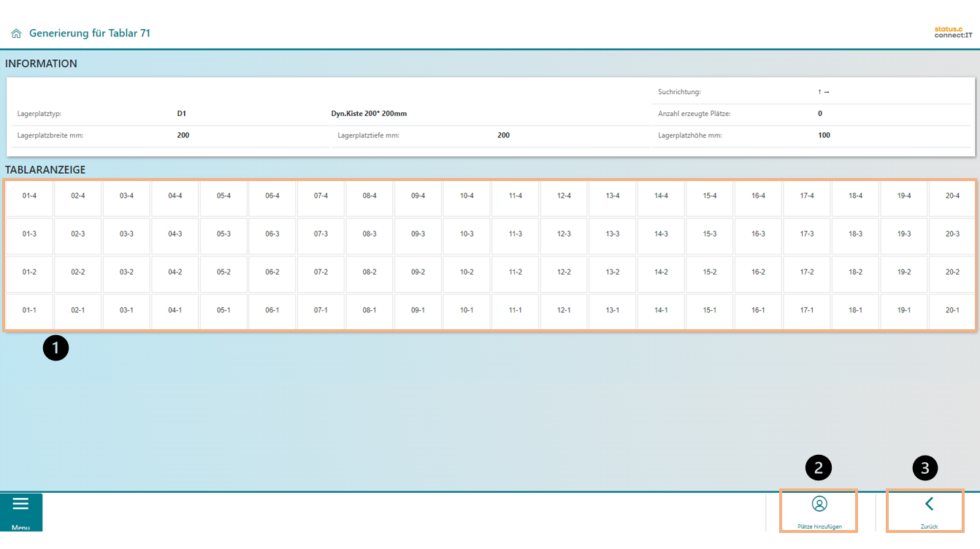Click the Lagerplatztyp value D1

coord(181,114)
